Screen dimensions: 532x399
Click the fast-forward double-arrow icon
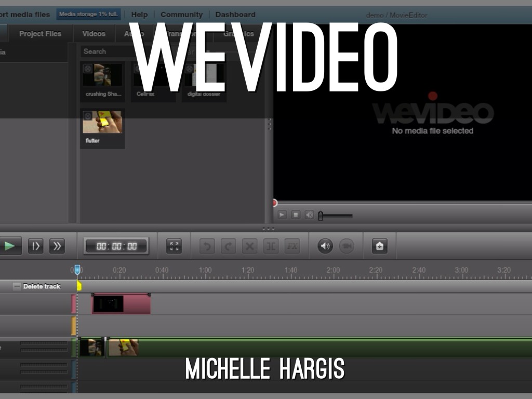tap(57, 246)
